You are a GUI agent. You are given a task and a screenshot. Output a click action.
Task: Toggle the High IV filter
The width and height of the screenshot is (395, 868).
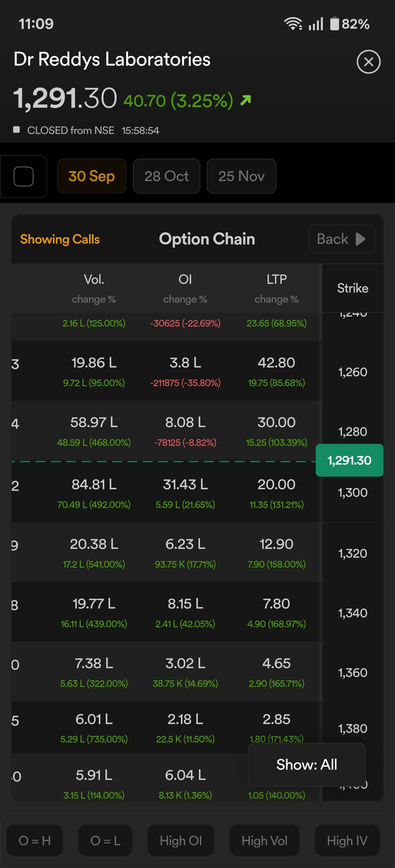point(347,841)
